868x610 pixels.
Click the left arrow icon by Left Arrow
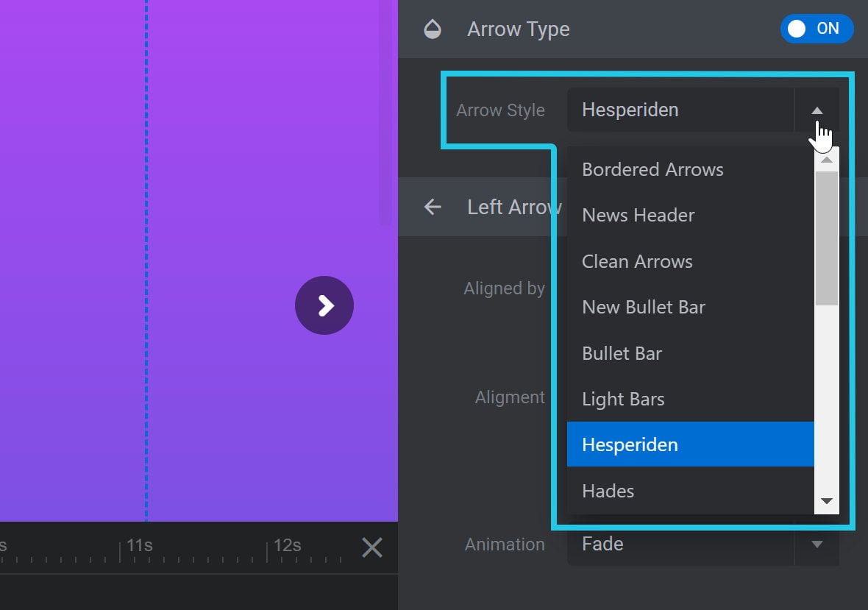pyautogui.click(x=433, y=207)
